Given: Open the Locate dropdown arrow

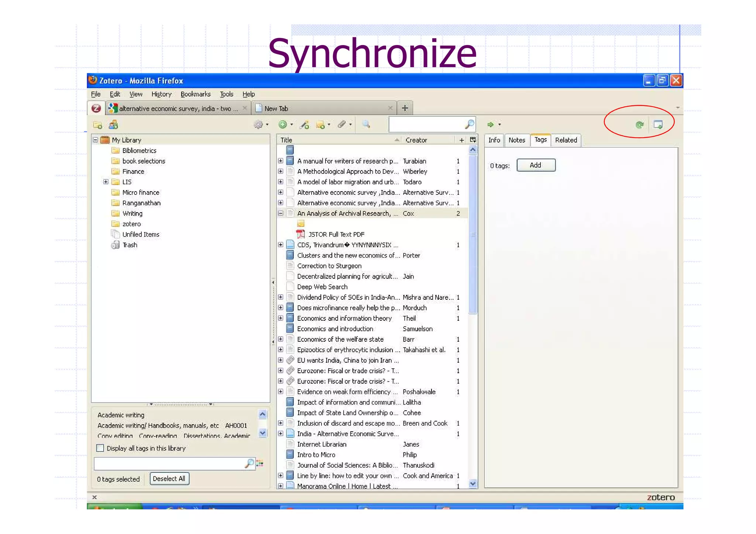Looking at the screenshot, I should (x=499, y=125).
